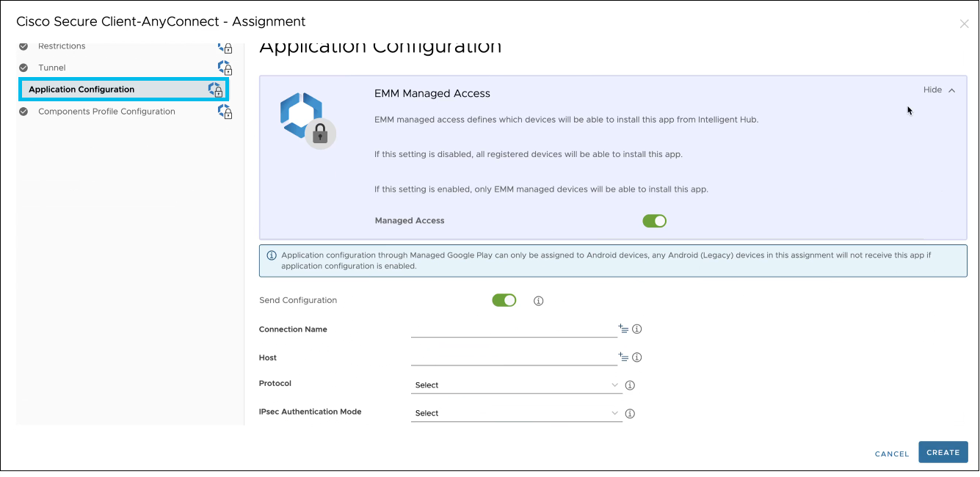Viewport: 980px width, 477px height.
Task: Click the info icon for Protocol
Action: point(629,385)
